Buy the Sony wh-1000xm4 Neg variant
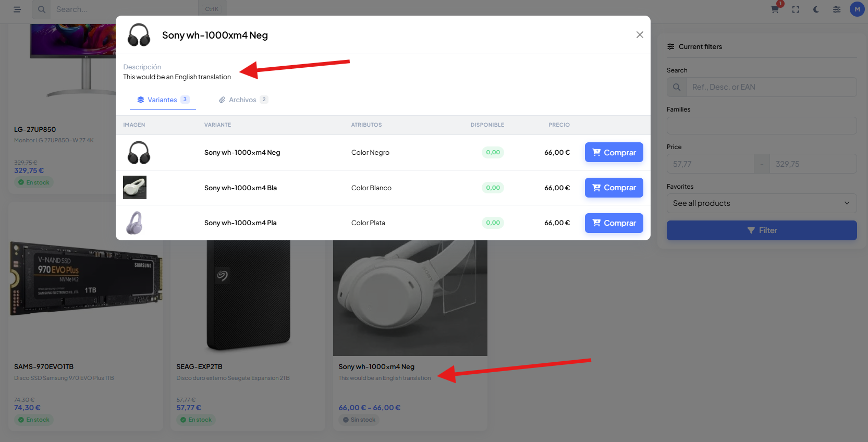 pos(614,152)
